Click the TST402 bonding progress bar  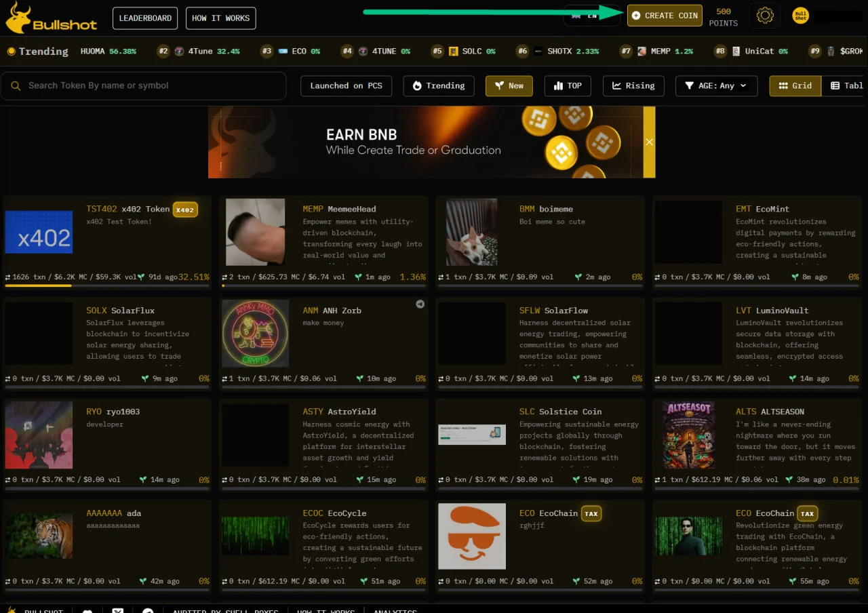point(106,285)
